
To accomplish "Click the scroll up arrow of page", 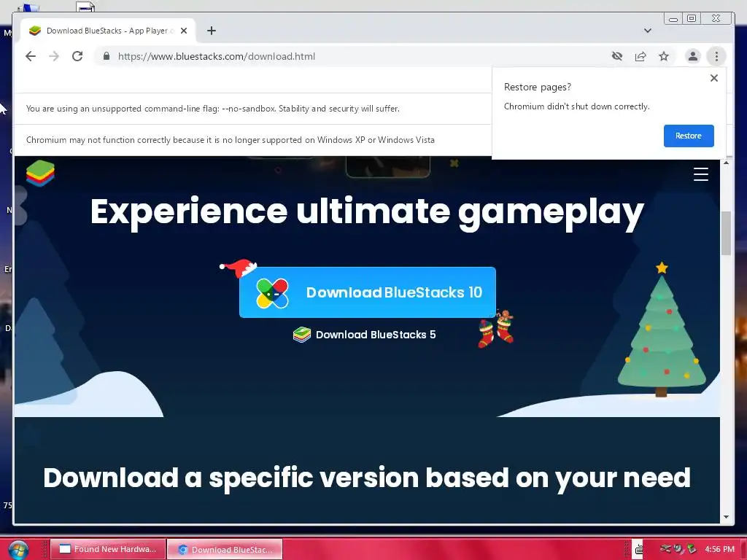I will point(726,163).
